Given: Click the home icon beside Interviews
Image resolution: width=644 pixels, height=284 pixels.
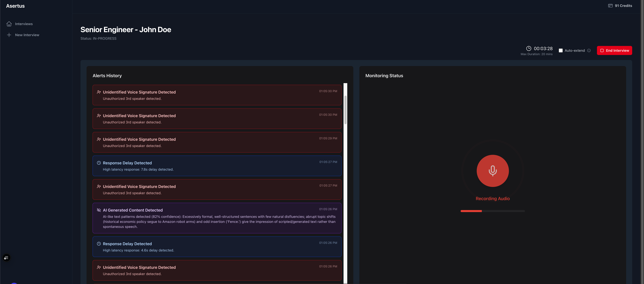Looking at the screenshot, I should coord(9,24).
